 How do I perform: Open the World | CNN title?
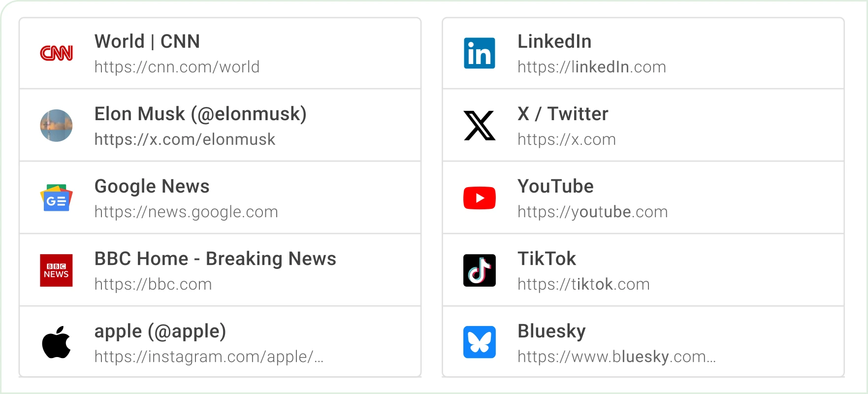click(x=147, y=42)
